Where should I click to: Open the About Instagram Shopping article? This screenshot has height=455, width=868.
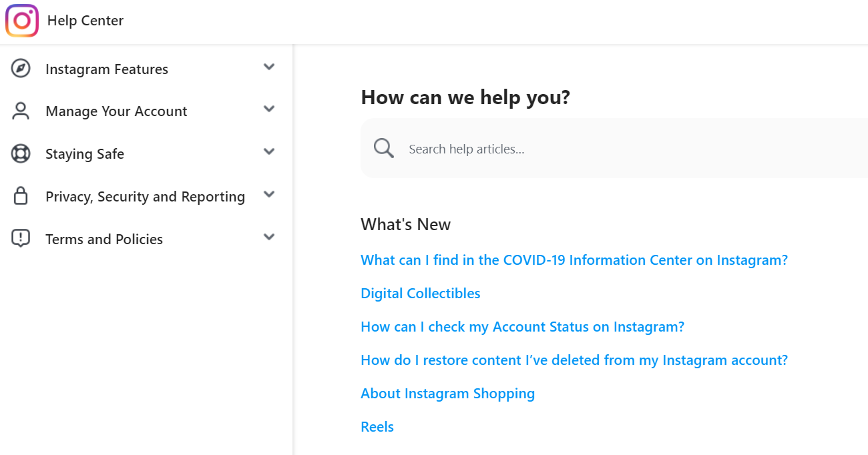(x=447, y=393)
